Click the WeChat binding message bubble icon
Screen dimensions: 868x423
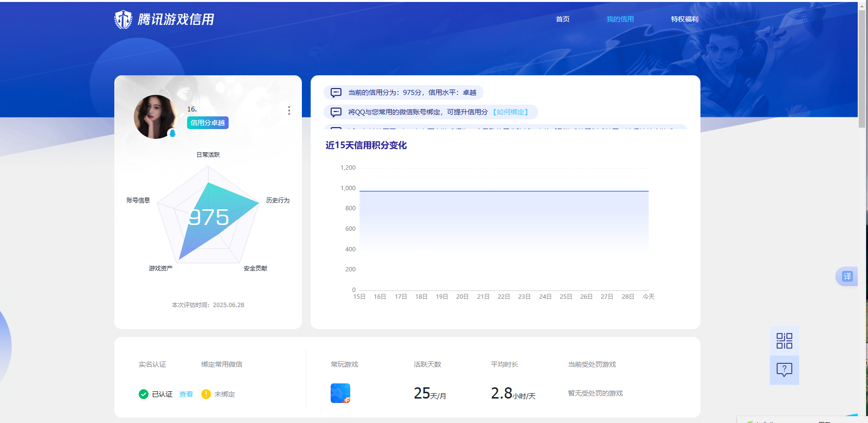point(336,112)
